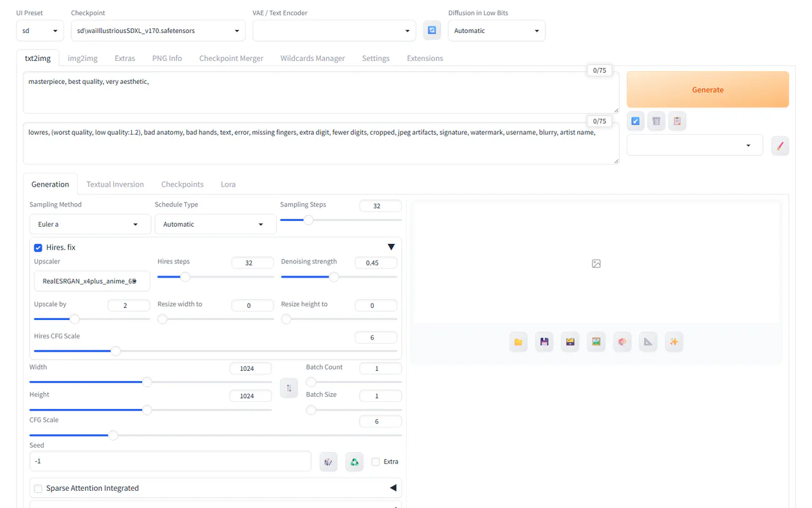This screenshot has width=812, height=508.
Task: Click the Seed input field
Action: click(170, 461)
